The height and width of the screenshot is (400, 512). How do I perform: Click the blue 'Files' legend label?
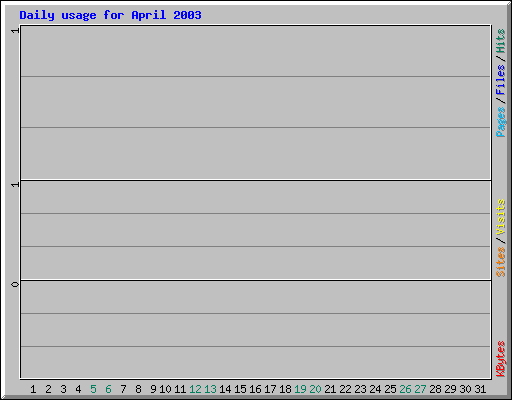click(x=500, y=79)
